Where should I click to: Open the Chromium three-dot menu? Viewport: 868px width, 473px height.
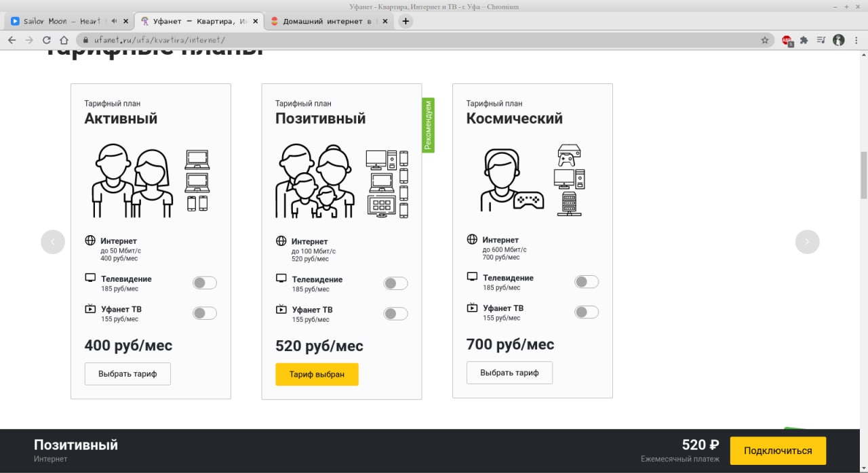(856, 40)
